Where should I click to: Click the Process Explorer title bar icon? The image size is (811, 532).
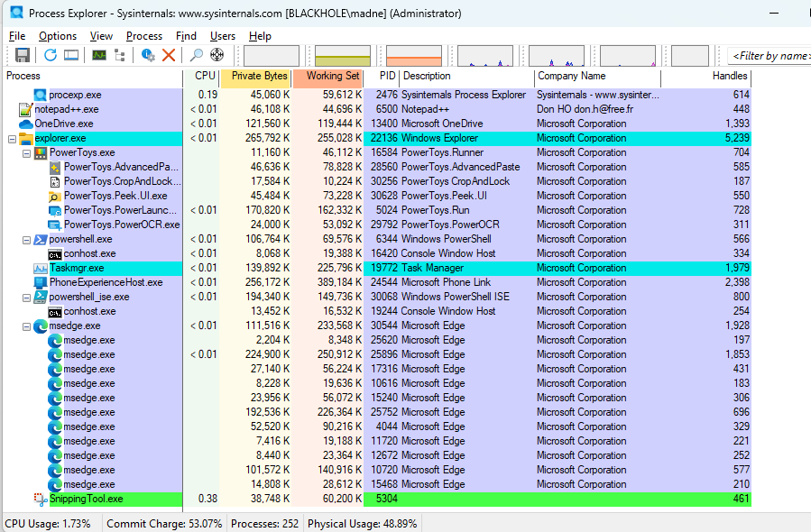[x=16, y=13]
